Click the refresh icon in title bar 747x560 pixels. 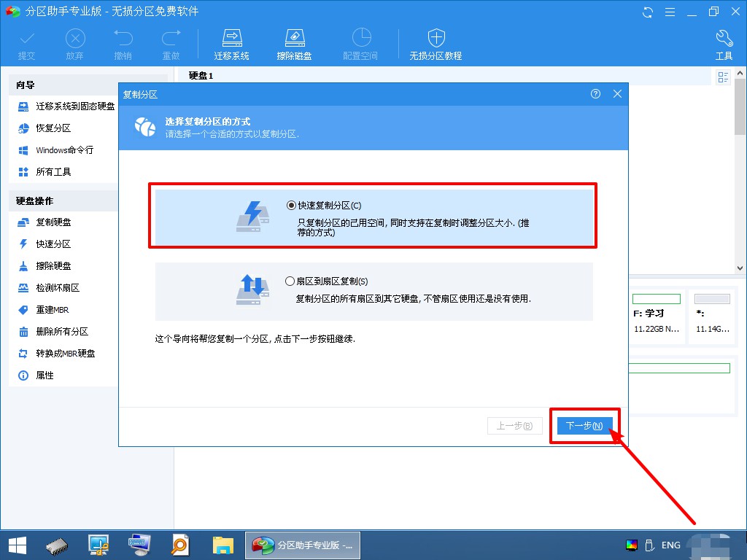648,12
